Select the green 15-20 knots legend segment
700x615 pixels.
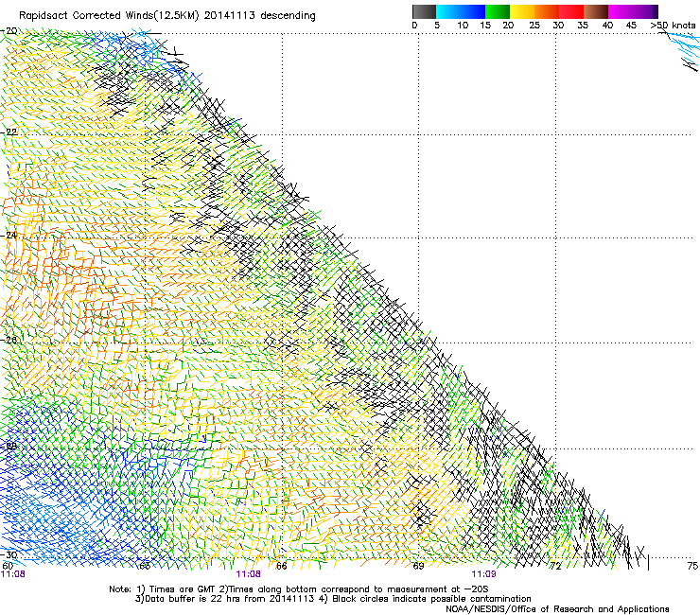498,11
